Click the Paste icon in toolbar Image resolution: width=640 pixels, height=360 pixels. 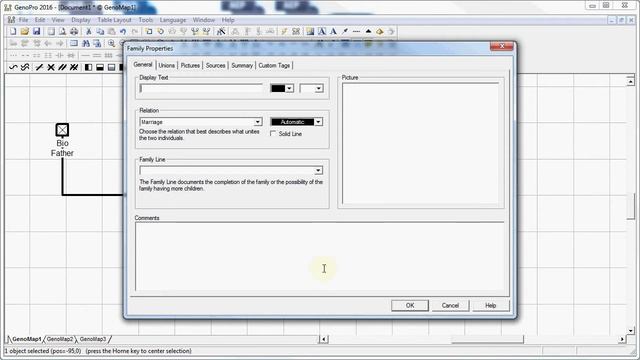tap(111, 31)
